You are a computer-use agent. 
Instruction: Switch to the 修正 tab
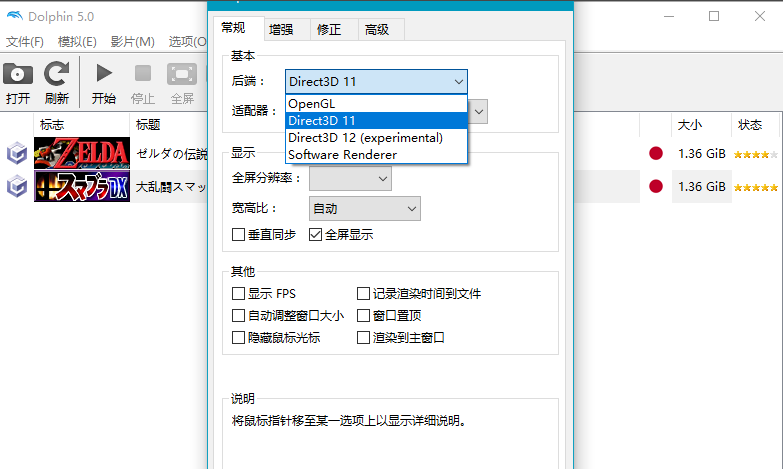[334, 29]
